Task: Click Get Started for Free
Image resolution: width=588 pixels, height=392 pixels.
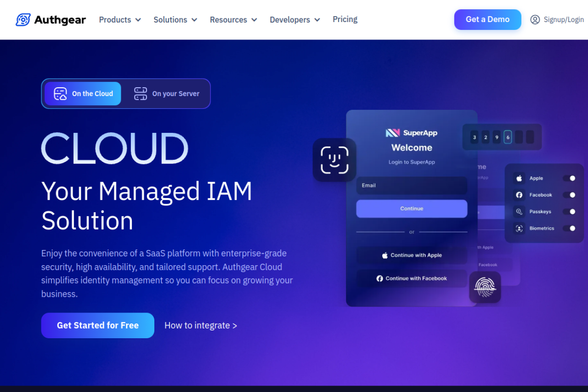Action: (97, 325)
